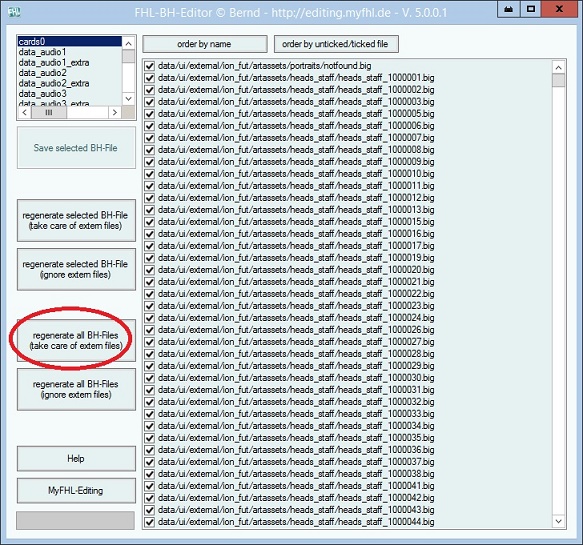Click the main file list scrollbar thumb
The width and height of the screenshot is (583, 545).
pos(558,80)
